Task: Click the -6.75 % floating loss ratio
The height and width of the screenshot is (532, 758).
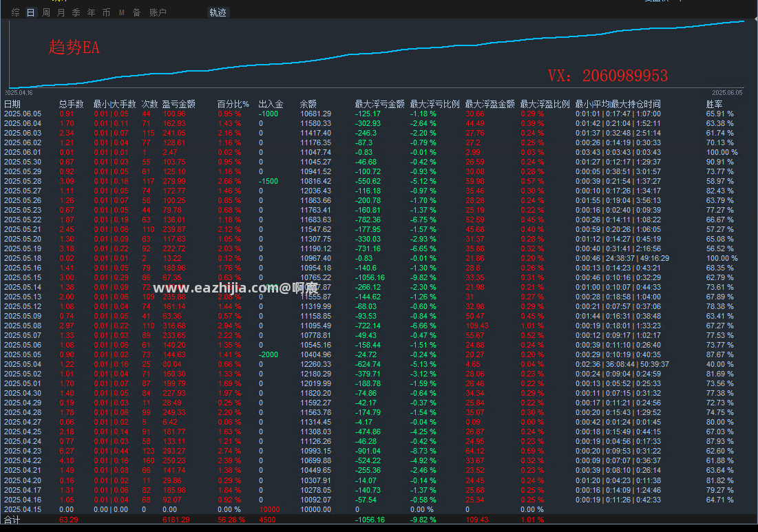Action: (x=423, y=220)
